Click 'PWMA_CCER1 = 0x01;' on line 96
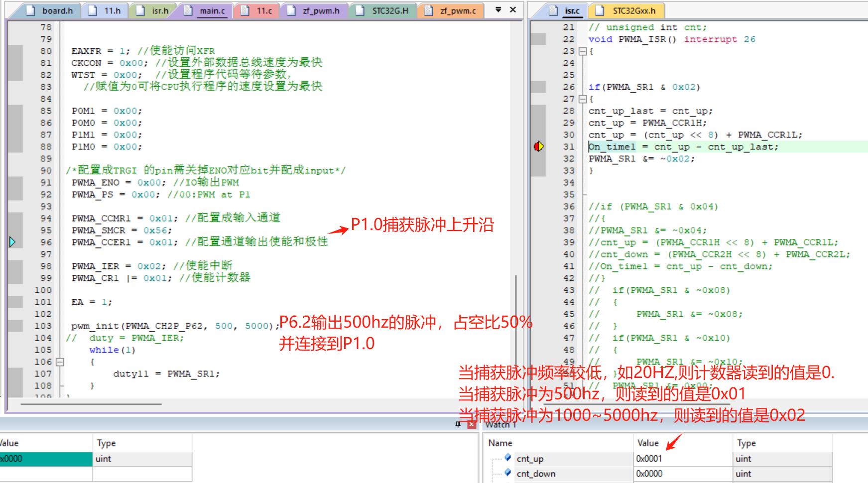The image size is (868, 483). (x=124, y=242)
